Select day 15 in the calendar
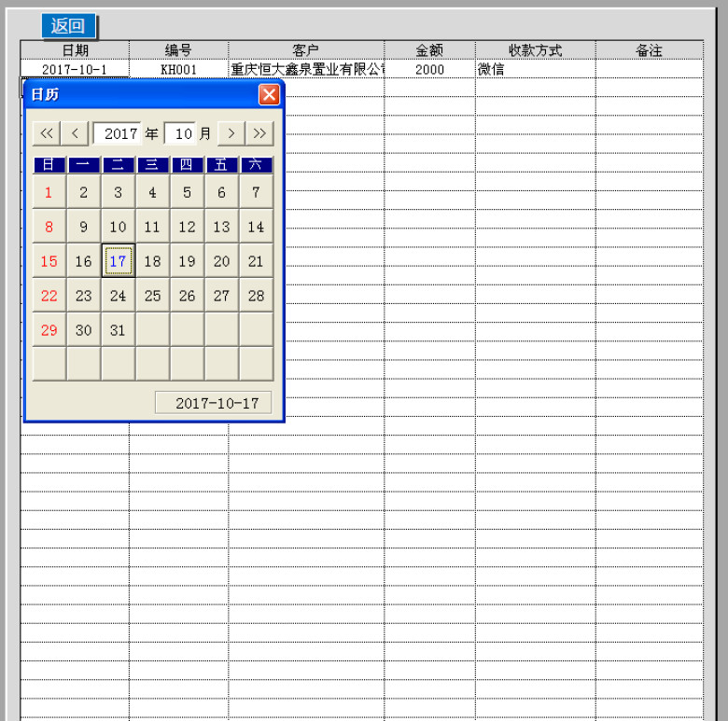This screenshot has height=721, width=728. [49, 261]
